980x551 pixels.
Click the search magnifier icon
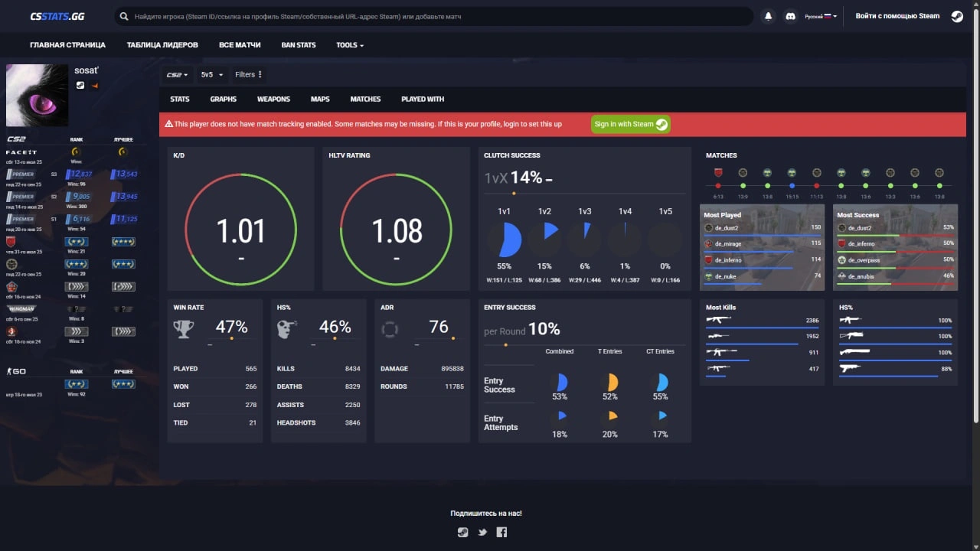click(124, 16)
